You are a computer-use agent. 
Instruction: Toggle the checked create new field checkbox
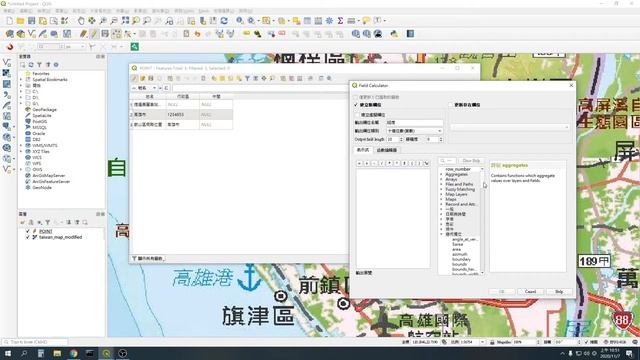[356, 105]
